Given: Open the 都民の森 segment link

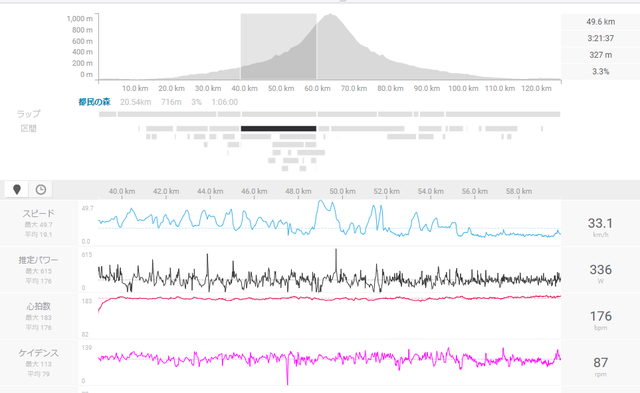Looking at the screenshot, I should [x=94, y=102].
